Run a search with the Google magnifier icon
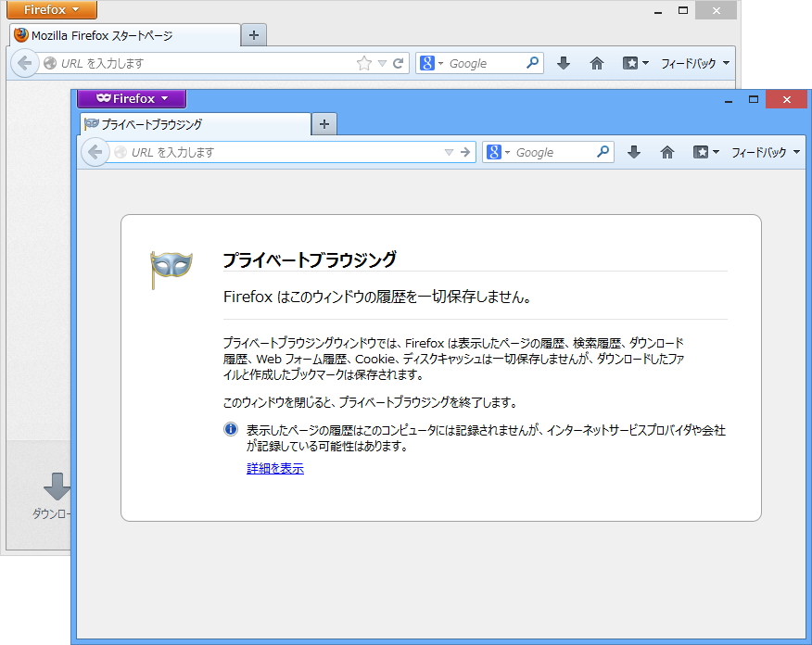 coord(603,151)
